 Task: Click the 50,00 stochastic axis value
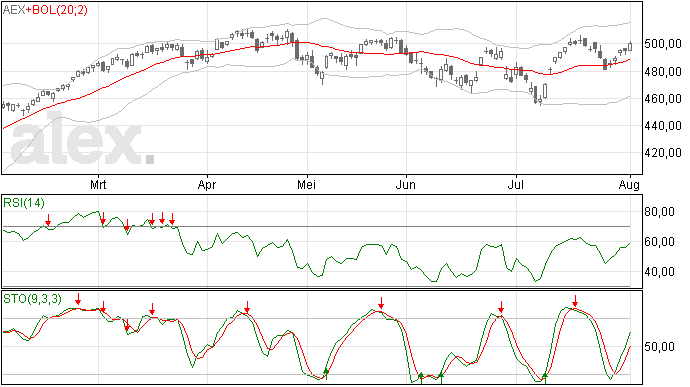659,347
